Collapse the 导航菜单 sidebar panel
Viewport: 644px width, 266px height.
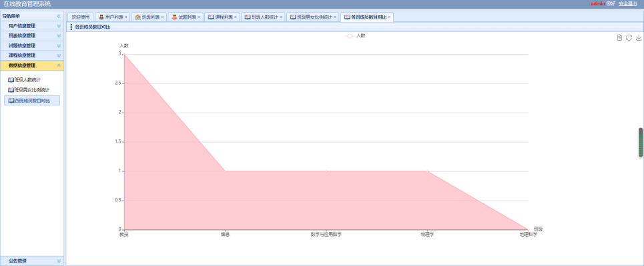(x=59, y=16)
